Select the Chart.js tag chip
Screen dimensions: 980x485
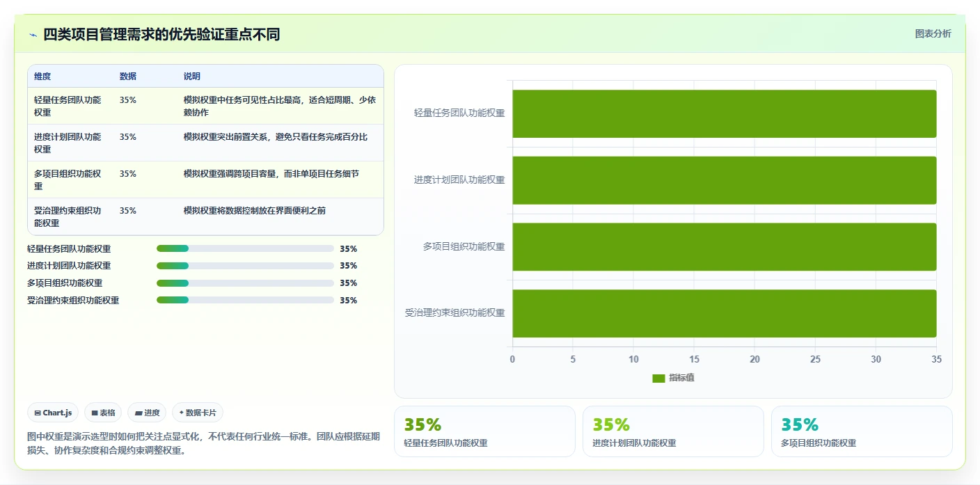54,413
